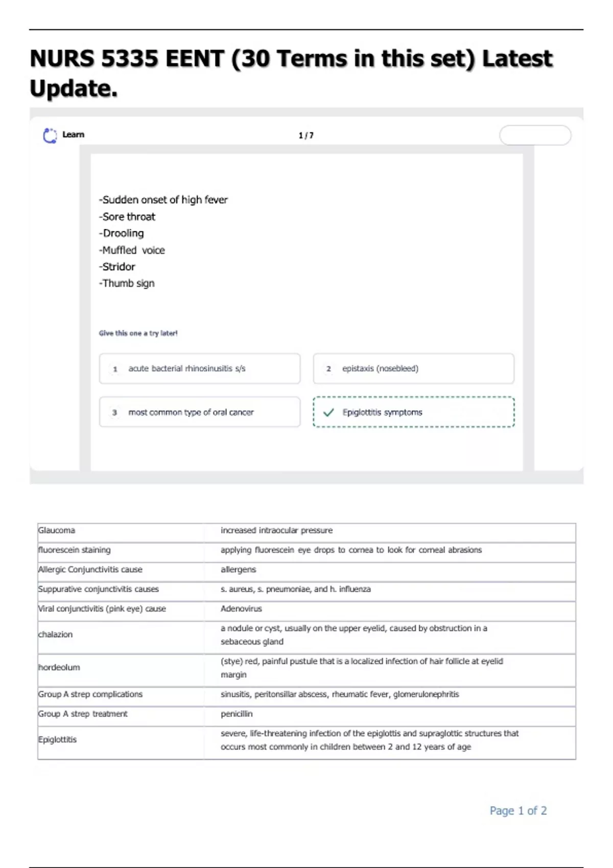Click the 'Epiglottitis' term in table
Image resolution: width=613 pixels, height=868 pixels.
coord(58,739)
